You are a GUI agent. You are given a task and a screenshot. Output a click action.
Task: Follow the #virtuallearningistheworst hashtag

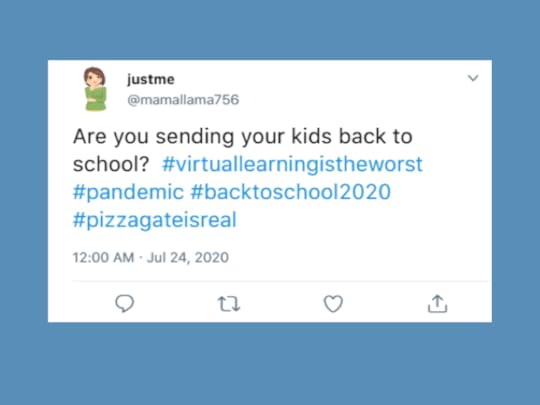tap(292, 164)
